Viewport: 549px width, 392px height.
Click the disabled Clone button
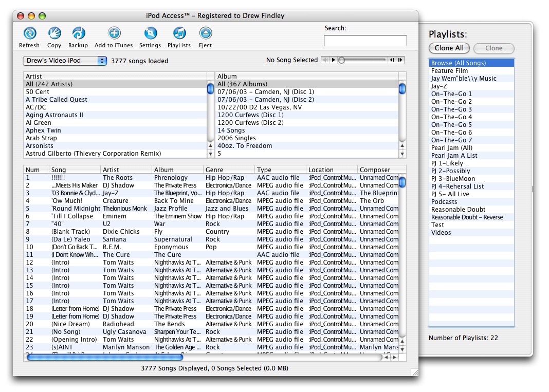coord(493,48)
